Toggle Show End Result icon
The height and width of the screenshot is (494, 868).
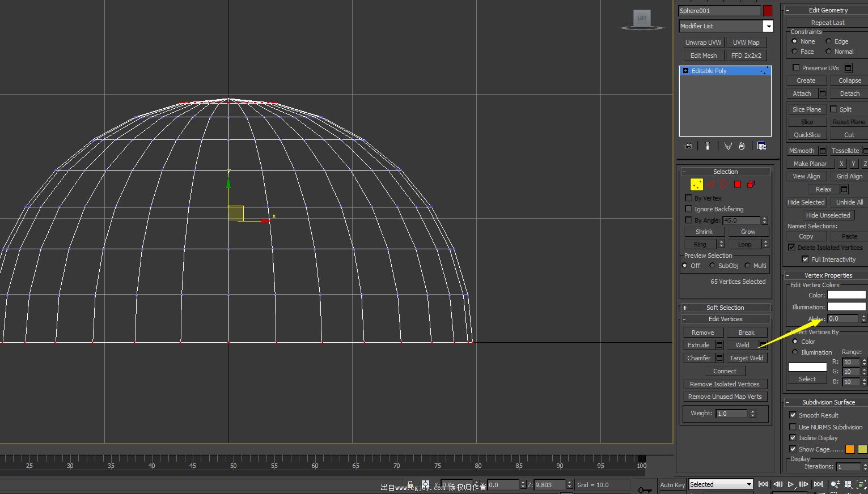(708, 146)
